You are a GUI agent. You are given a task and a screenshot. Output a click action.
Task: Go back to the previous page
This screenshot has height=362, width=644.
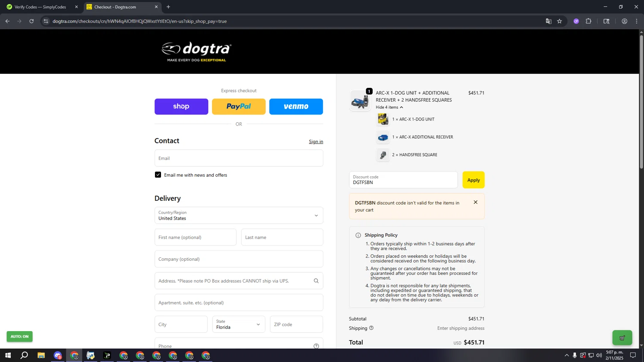click(7, 21)
